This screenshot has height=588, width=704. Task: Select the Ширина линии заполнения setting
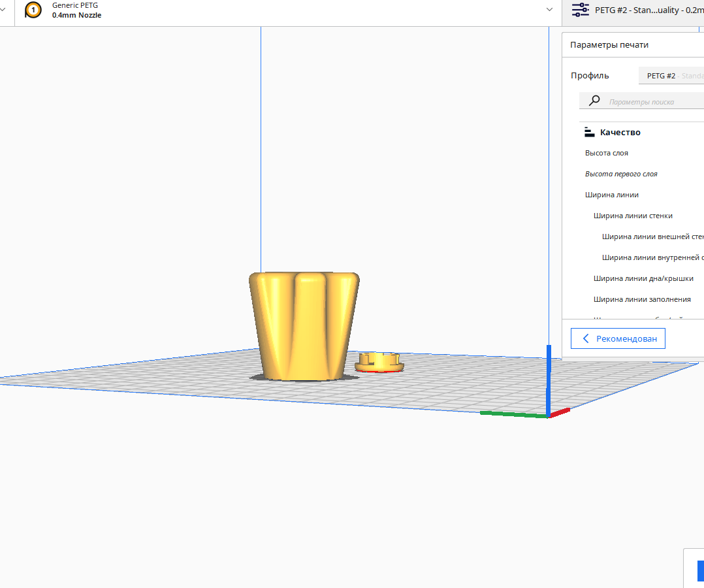[642, 299]
